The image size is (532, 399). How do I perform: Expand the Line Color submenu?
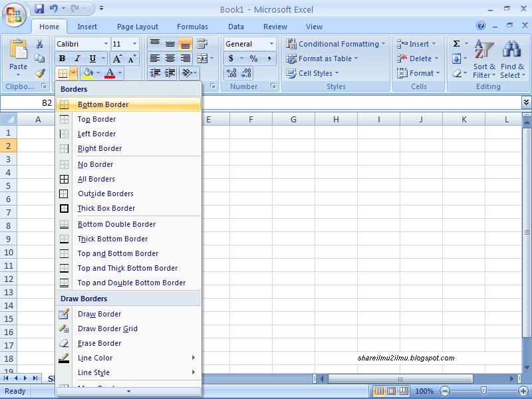[x=129, y=358]
